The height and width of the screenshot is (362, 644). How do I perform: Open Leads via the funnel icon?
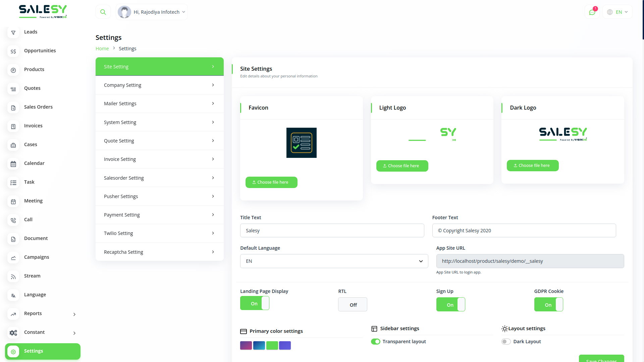click(13, 32)
